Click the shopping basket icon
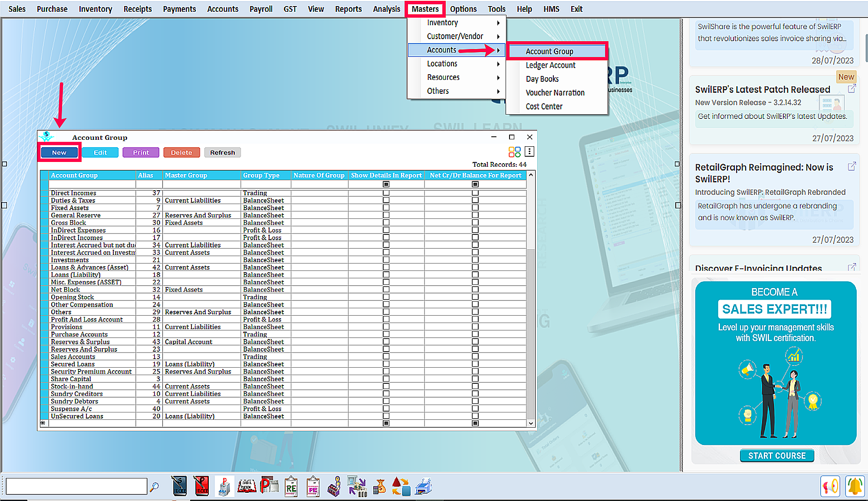This screenshot has height=501, width=868. click(334, 486)
